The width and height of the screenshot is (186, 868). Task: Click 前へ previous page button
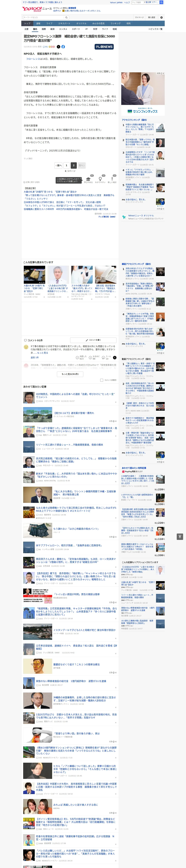pos(59,165)
